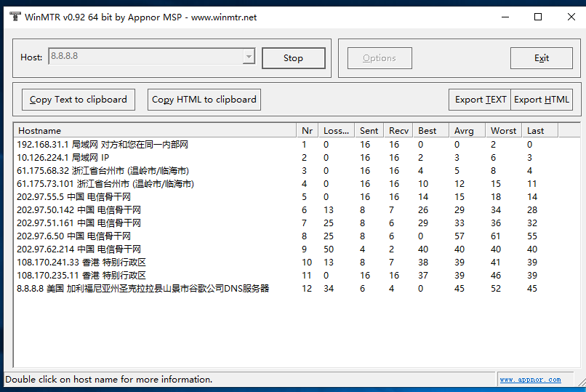The height and width of the screenshot is (392, 586).
Task: Click Avrg value 57 in hop 8 row
Action: point(459,236)
